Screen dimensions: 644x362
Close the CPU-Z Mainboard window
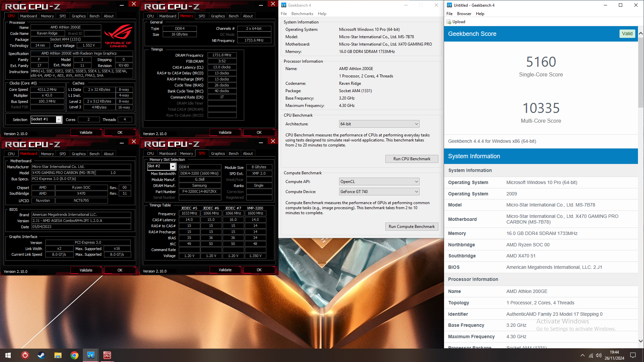[x=134, y=141]
